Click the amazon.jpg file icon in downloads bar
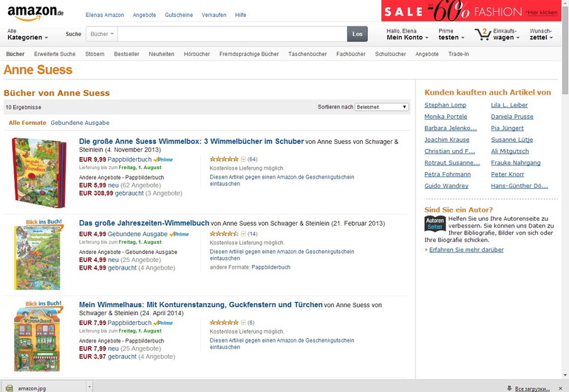Screen dimensions: 569x392 click(9, 386)
